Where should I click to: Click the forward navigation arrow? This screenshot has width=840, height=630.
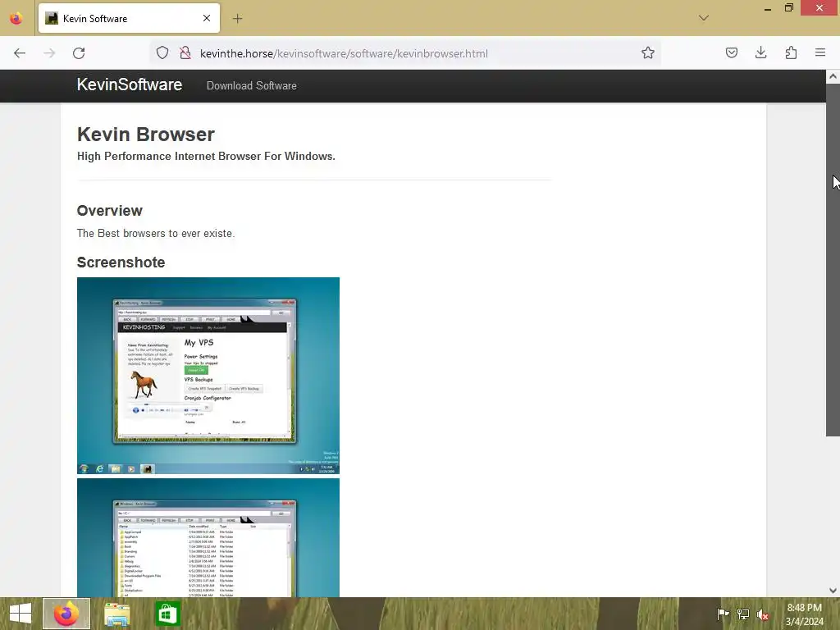pos(49,53)
